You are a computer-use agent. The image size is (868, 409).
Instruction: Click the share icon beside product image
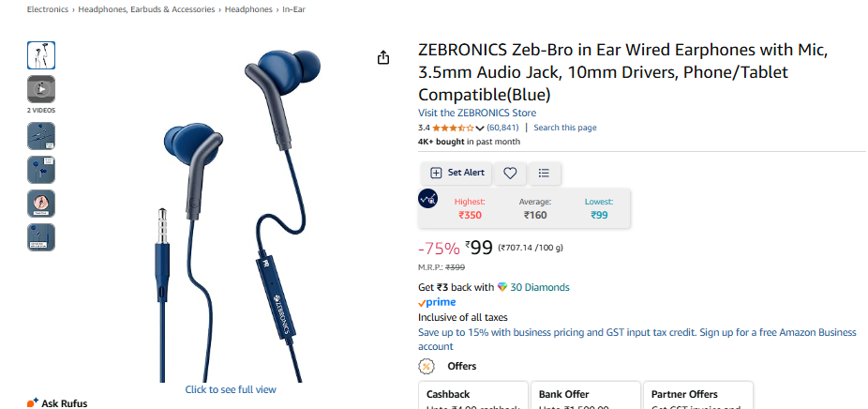[x=383, y=57]
